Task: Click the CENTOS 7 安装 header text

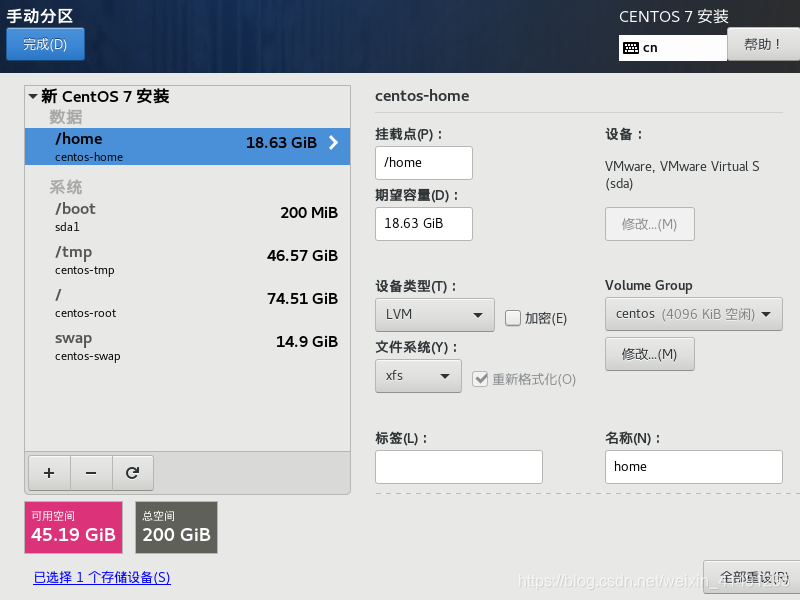Action: pyautogui.click(x=673, y=17)
